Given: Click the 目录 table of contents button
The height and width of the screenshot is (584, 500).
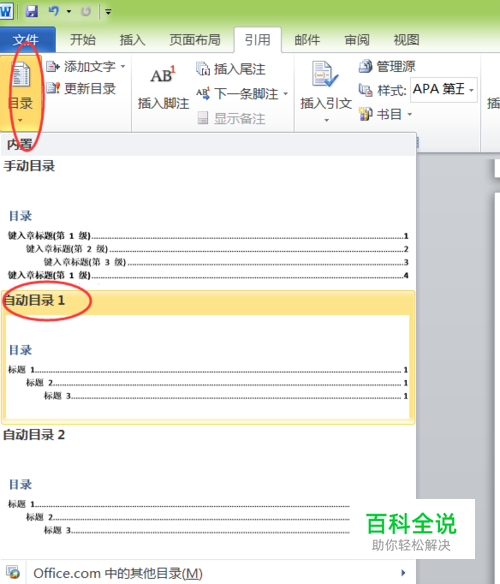Looking at the screenshot, I should 20,92.
